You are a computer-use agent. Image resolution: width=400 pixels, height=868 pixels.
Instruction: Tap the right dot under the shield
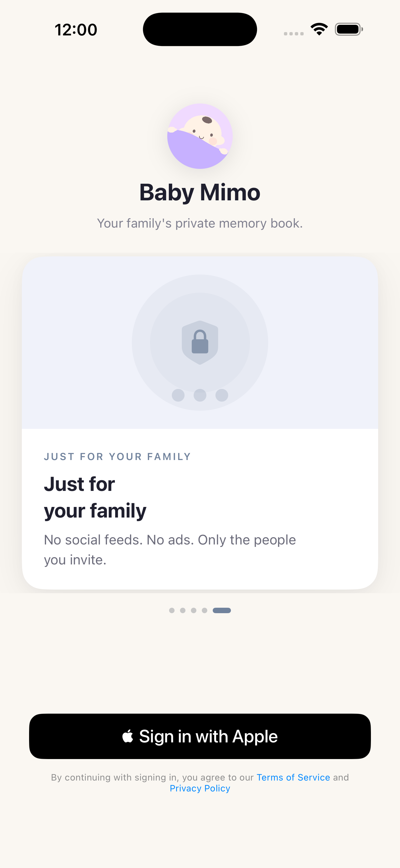pyautogui.click(x=222, y=395)
